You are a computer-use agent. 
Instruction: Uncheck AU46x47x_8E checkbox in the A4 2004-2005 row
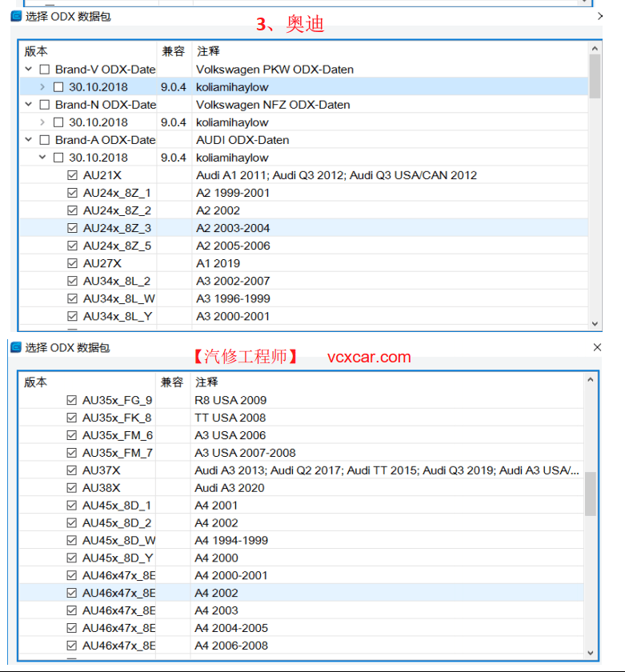(x=71, y=628)
